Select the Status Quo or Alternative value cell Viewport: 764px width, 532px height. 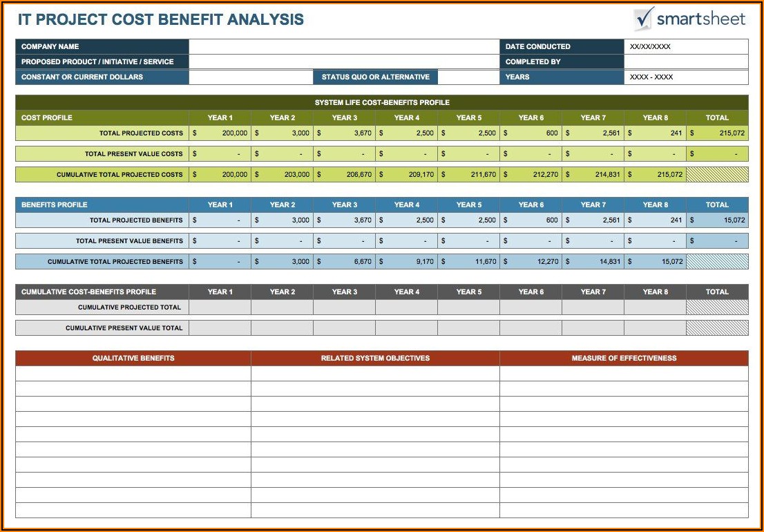point(467,77)
